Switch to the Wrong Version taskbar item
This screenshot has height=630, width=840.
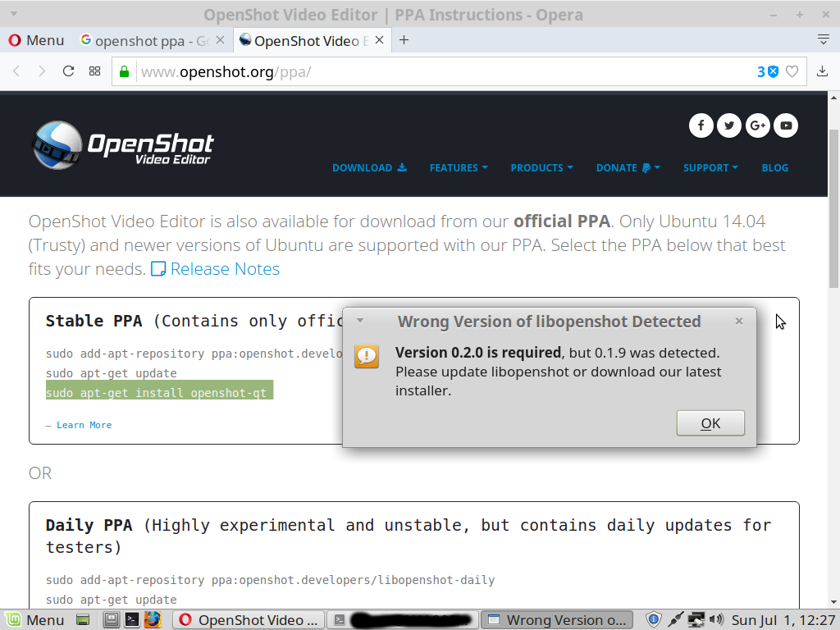(x=557, y=620)
